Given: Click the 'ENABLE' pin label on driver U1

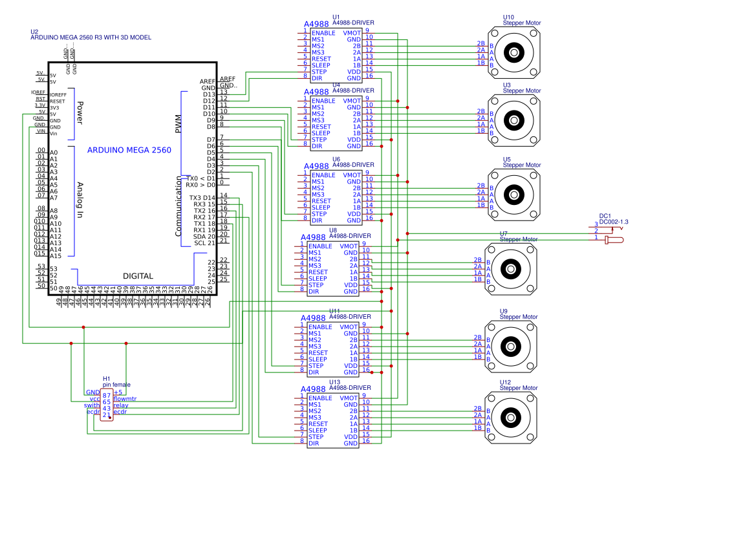Looking at the screenshot, I should coord(323,33).
